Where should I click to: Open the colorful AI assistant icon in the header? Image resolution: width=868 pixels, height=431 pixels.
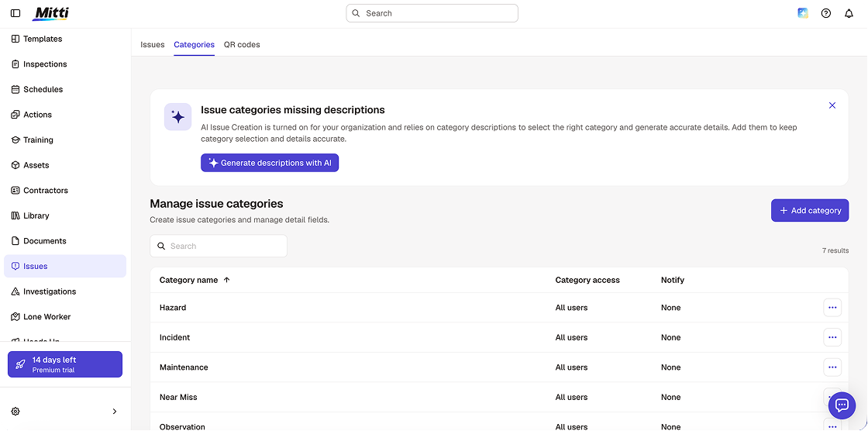pos(803,13)
